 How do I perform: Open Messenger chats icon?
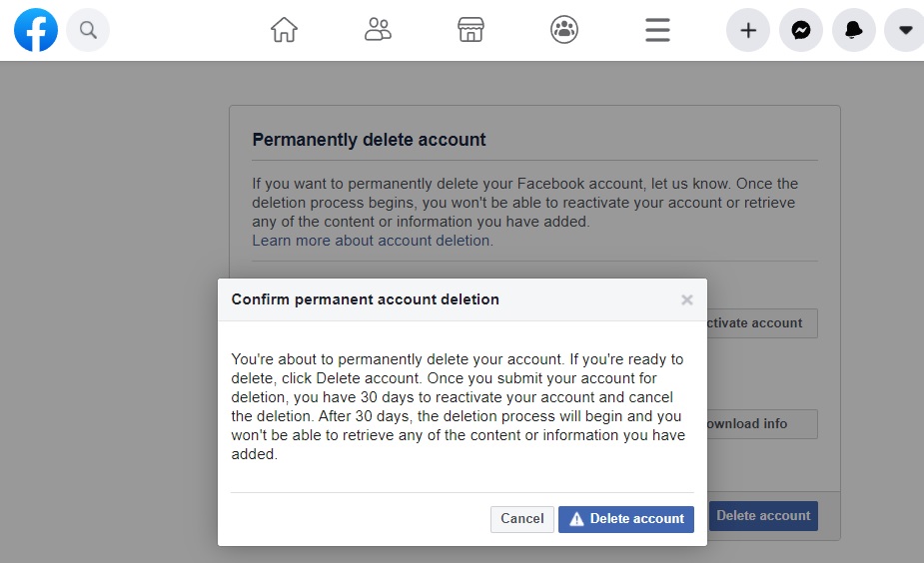pyautogui.click(x=801, y=30)
